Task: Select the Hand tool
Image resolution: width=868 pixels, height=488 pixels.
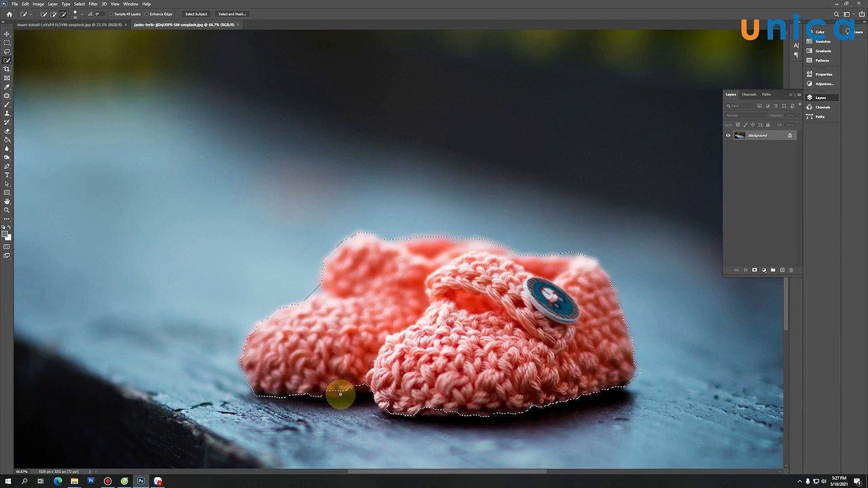Action: pos(7,201)
